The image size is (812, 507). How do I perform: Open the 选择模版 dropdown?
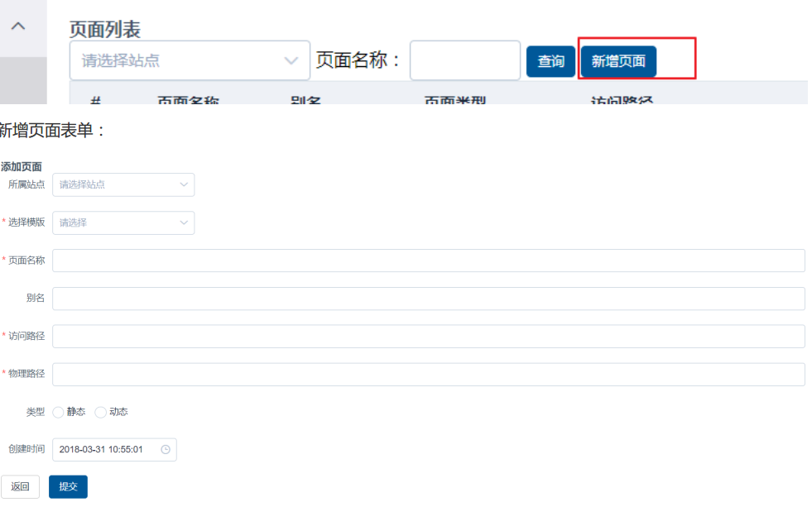(123, 223)
